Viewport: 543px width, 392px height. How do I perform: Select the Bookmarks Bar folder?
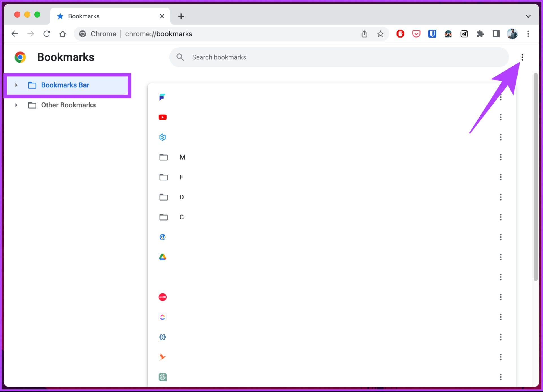click(x=67, y=85)
